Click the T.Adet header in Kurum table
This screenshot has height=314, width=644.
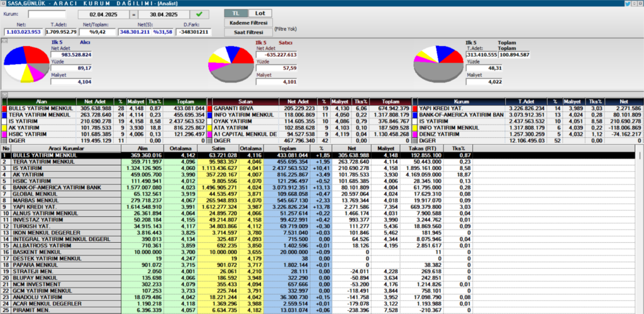(528, 101)
